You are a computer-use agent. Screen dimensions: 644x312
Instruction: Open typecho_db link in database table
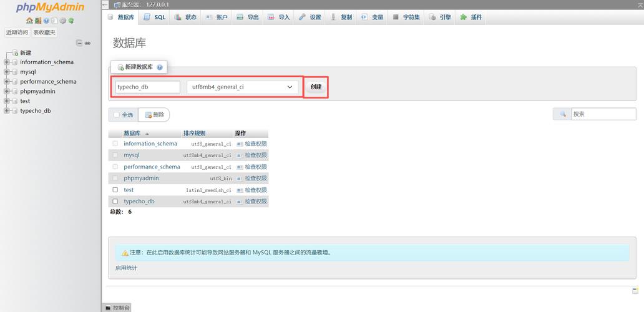click(139, 201)
